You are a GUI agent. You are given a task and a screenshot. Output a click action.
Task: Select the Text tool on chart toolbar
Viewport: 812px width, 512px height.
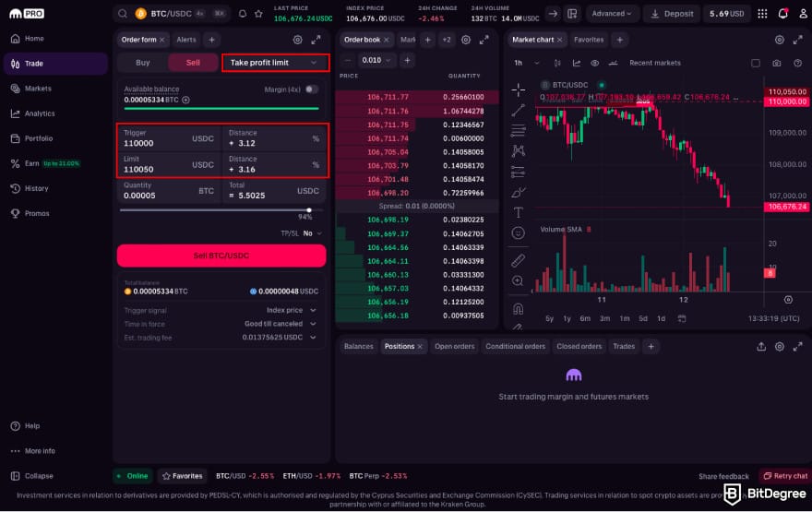(518, 213)
